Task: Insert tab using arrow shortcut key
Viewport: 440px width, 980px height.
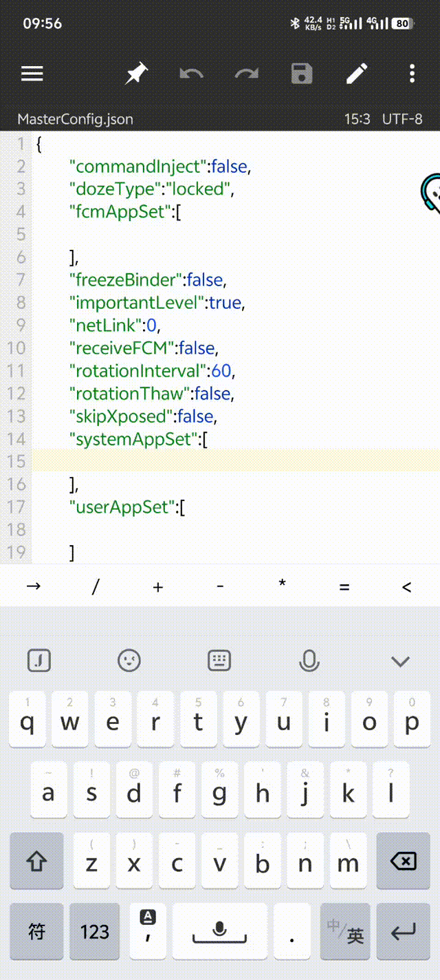Action: 33,586
